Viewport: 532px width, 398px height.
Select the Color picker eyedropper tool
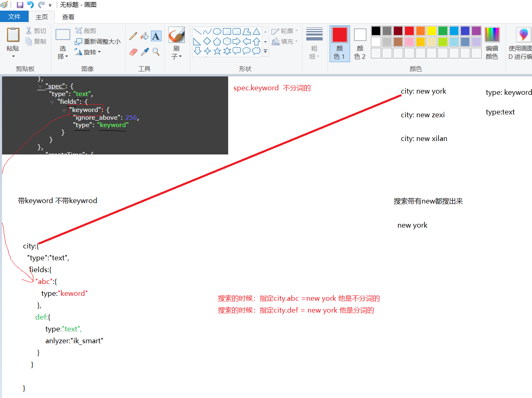tap(145, 51)
